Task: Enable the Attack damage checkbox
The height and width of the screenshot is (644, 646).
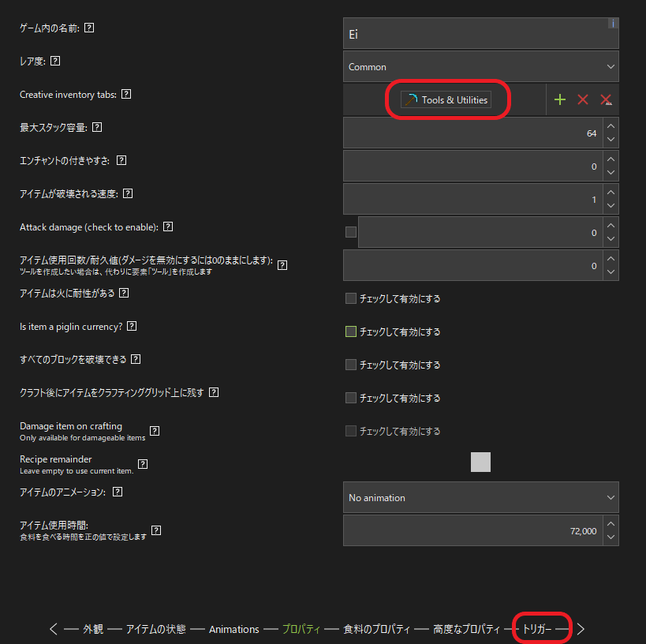Action: 351,232
